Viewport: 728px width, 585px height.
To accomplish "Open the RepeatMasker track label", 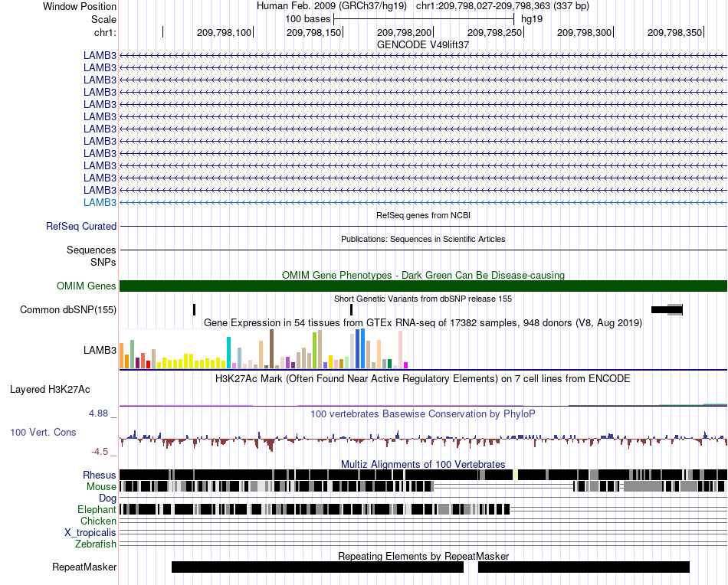I will click(x=84, y=567).
